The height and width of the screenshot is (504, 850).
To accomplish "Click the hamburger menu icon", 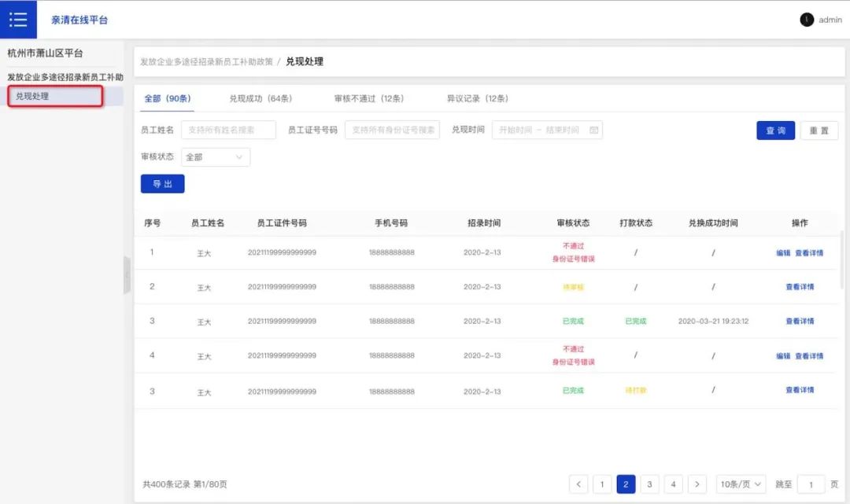I will click(18, 20).
